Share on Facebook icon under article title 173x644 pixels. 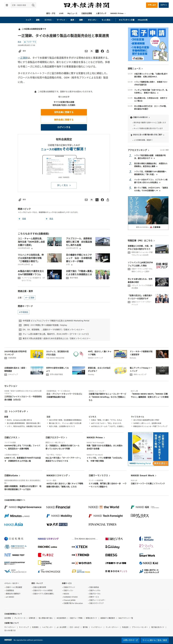pyautogui.click(x=102, y=51)
